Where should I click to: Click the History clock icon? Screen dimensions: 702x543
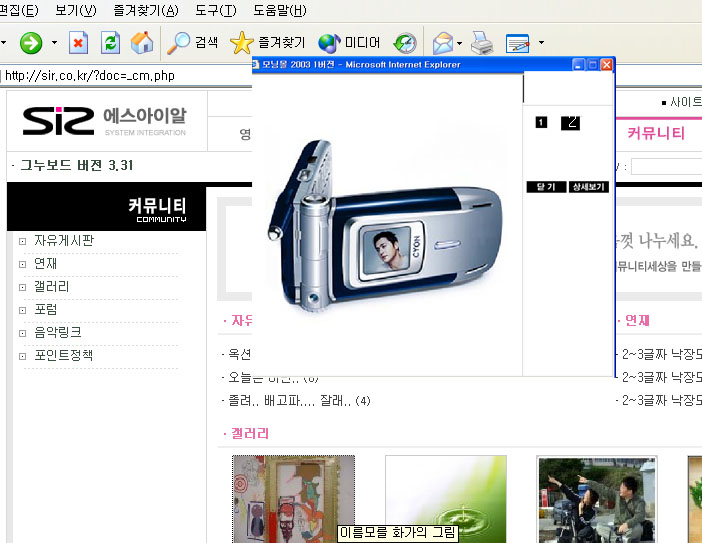405,43
